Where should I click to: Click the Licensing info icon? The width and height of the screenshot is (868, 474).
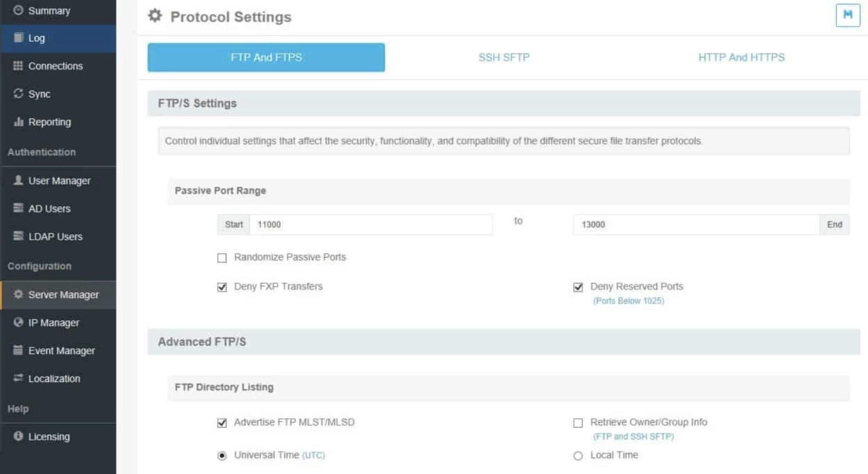(19, 437)
